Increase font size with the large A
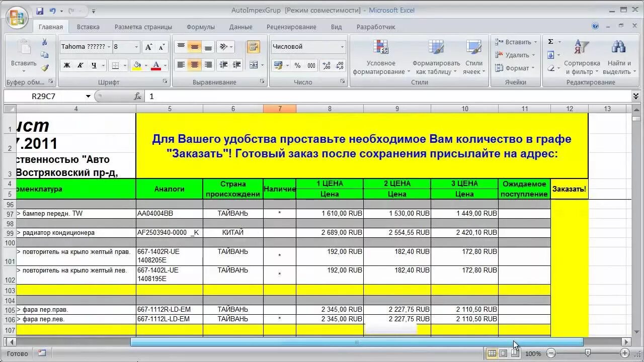Viewport: 644px width, 362px height. pyautogui.click(x=148, y=47)
